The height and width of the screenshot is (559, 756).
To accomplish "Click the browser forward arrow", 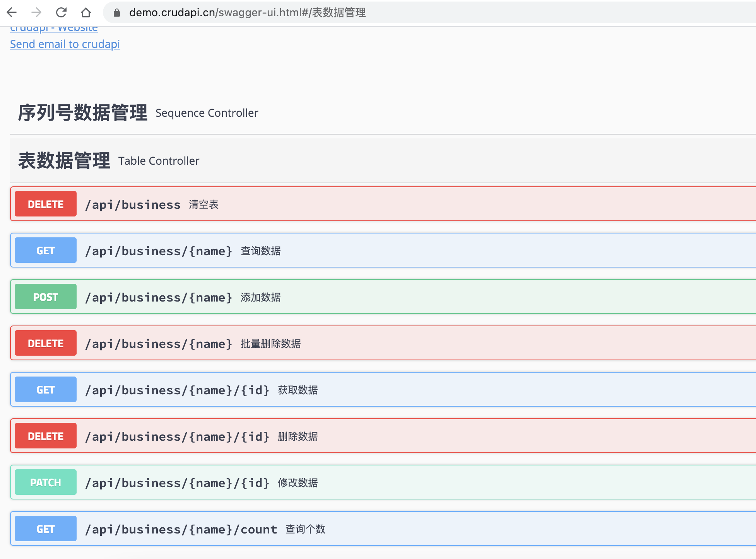I will [36, 12].
